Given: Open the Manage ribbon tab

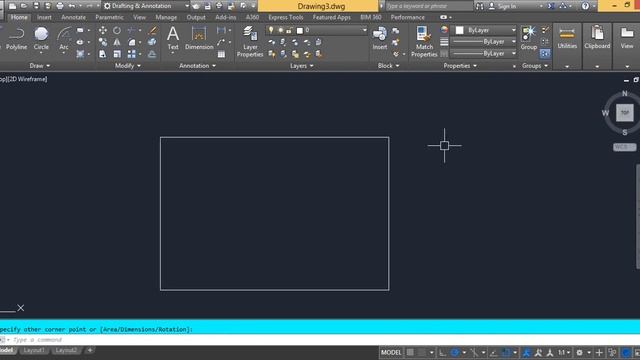Looking at the screenshot, I should click(x=166, y=17).
